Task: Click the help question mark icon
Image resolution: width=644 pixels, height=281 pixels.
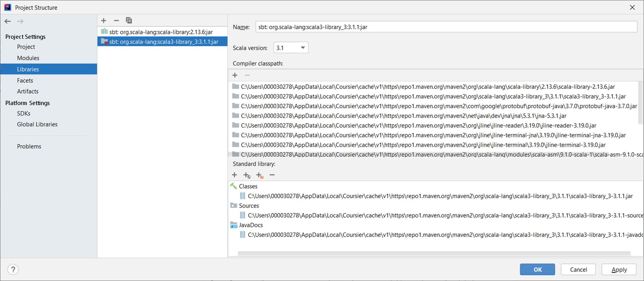Action: pos(13,269)
